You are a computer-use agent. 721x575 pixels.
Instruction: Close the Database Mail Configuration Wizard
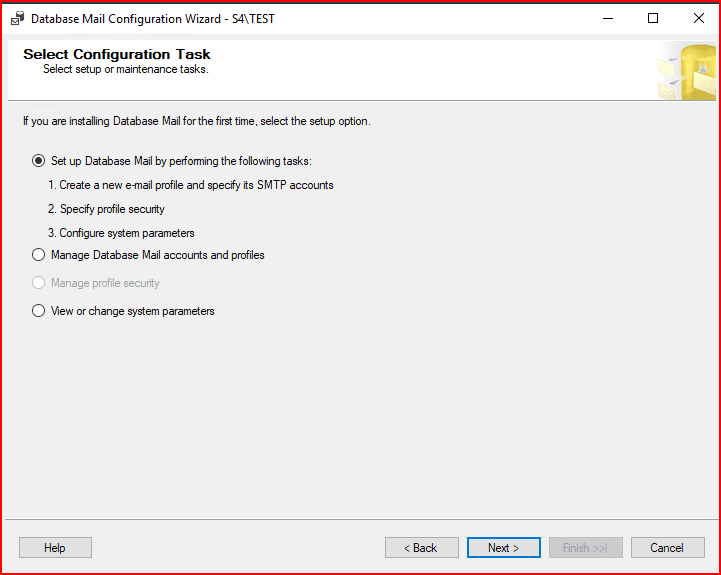(698, 18)
